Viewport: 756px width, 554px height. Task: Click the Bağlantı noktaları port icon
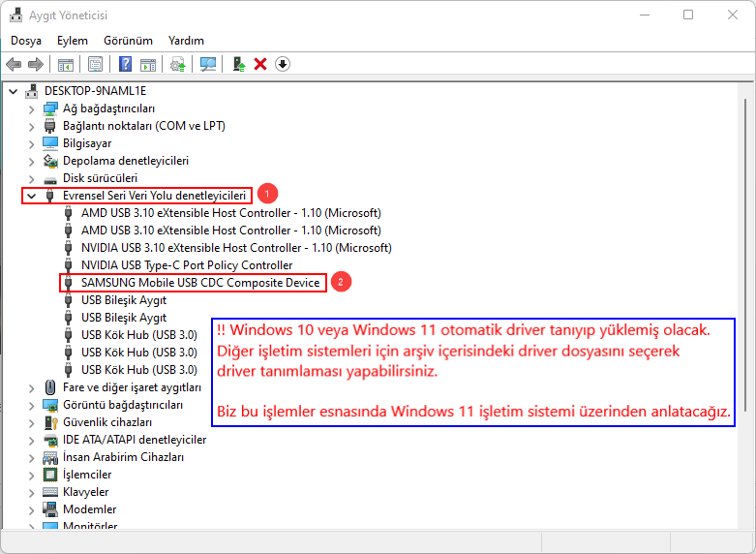click(50, 126)
